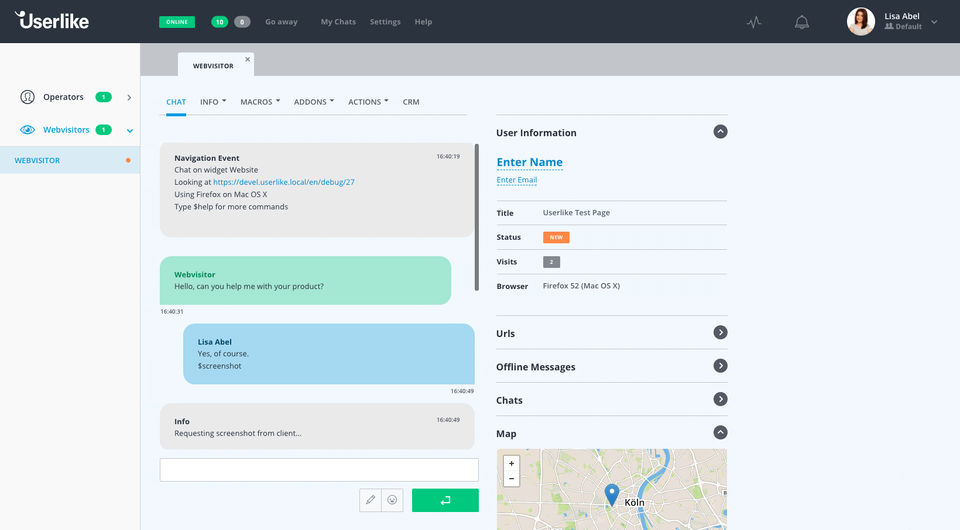Open the Actions dropdown menu

(368, 102)
